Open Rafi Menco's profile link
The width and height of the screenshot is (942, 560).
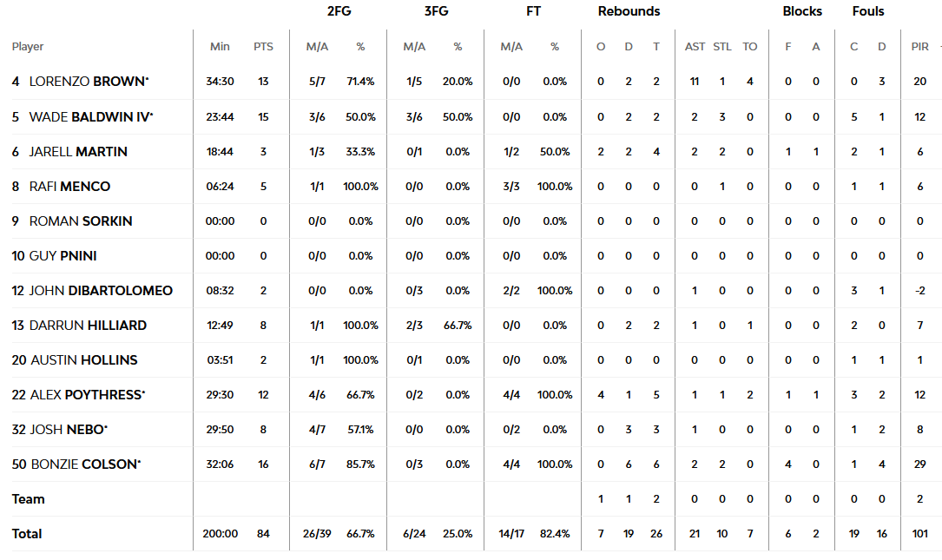tap(69, 186)
